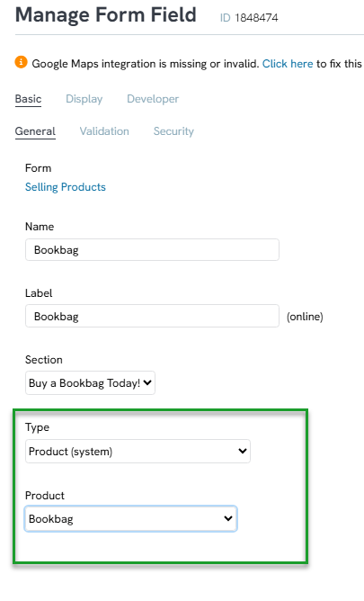Open the Developer tab
The height and width of the screenshot is (601, 364).
pos(153,99)
